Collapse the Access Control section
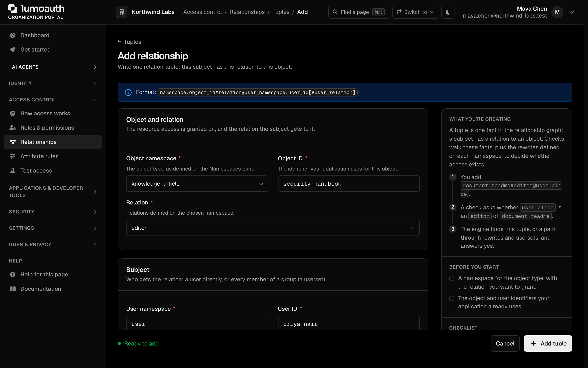This screenshot has height=368, width=588. pos(53,100)
